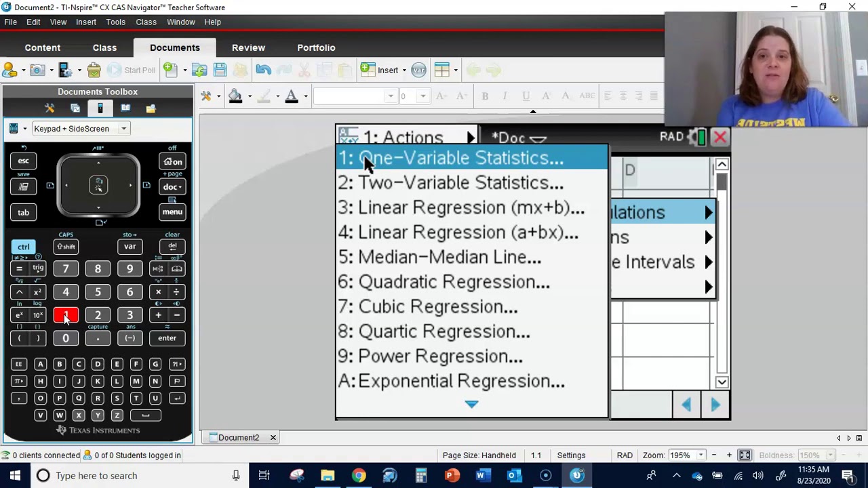Click the touchpad center on the handheld
Screen dimensions: 868x488
tap(98, 184)
